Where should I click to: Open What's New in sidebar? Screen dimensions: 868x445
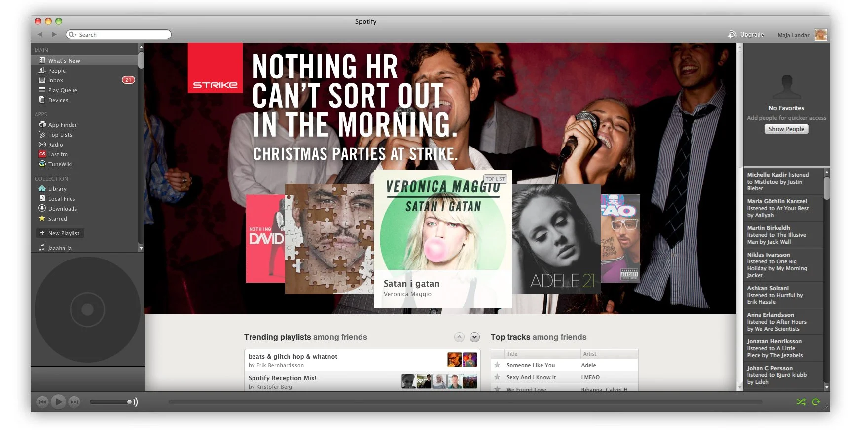coord(84,60)
